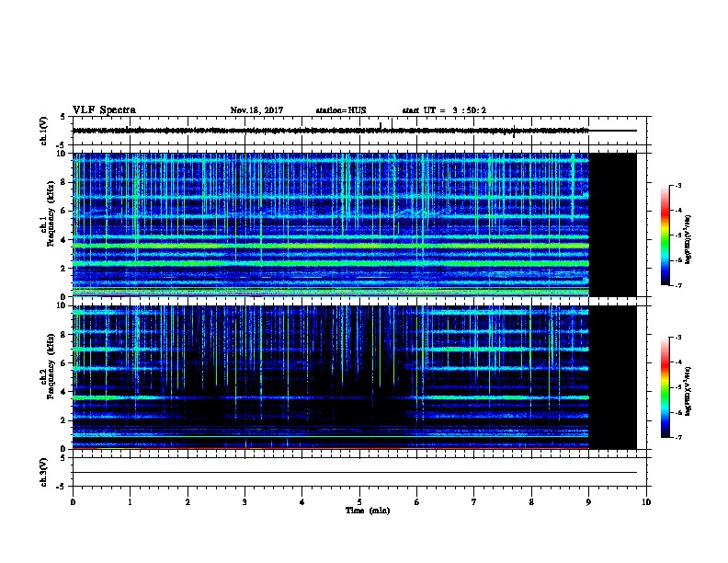728x563 pixels.
Task: Click ch.2 frequency axis tick 4
Action: 64,392
